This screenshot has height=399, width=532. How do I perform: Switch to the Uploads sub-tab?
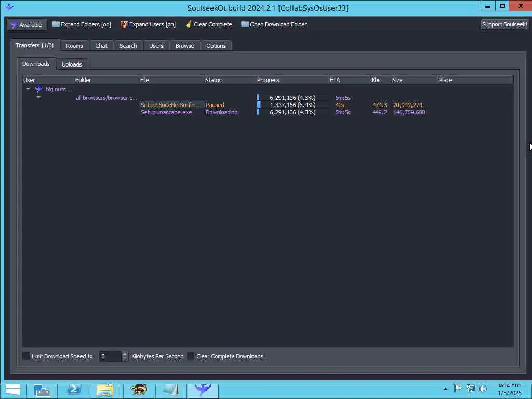point(72,64)
